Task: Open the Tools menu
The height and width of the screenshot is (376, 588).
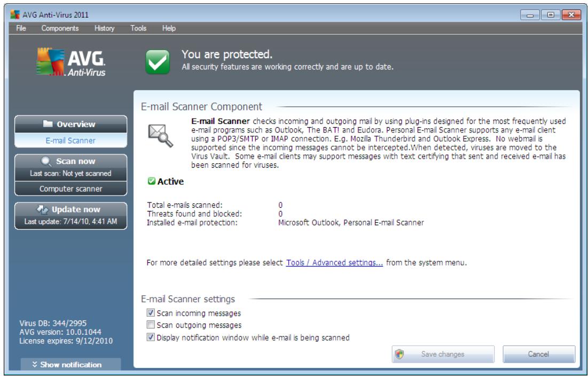Action: coord(138,28)
